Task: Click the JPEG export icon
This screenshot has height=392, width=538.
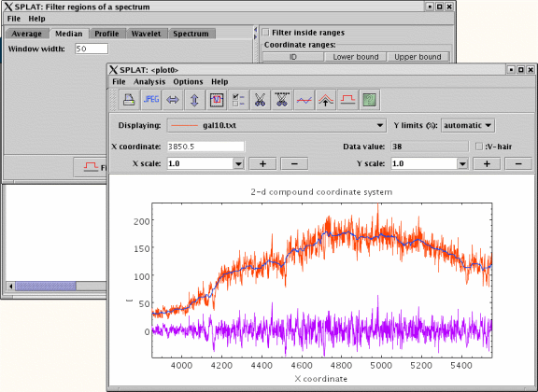Action: tap(151, 100)
